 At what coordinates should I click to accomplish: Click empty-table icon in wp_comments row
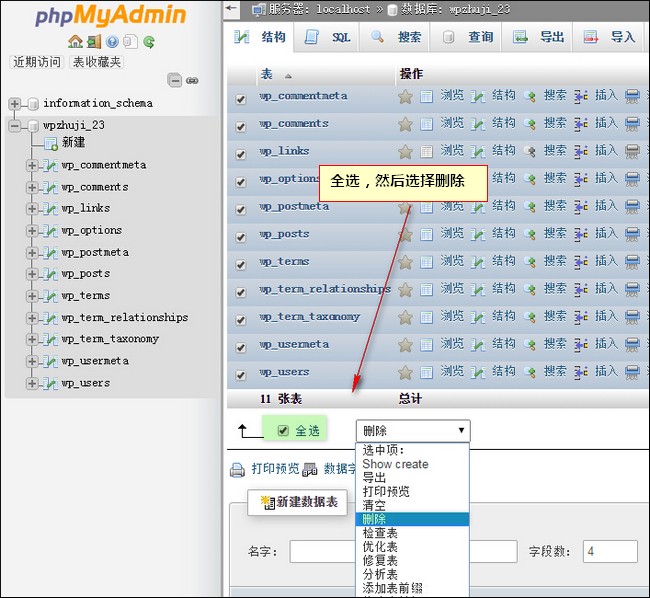(632, 124)
